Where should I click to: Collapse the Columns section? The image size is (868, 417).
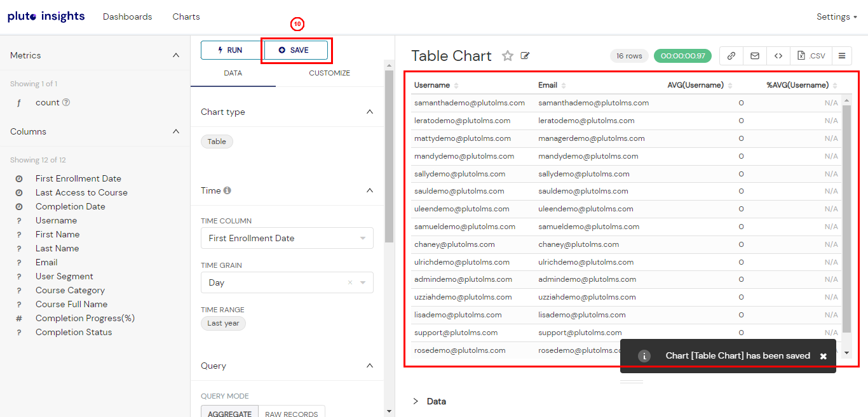point(176,131)
